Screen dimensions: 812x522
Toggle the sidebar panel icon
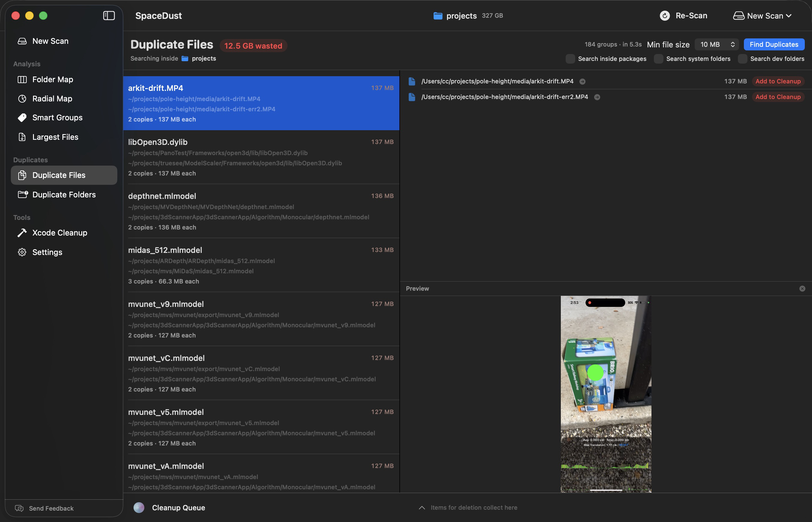[x=109, y=16]
